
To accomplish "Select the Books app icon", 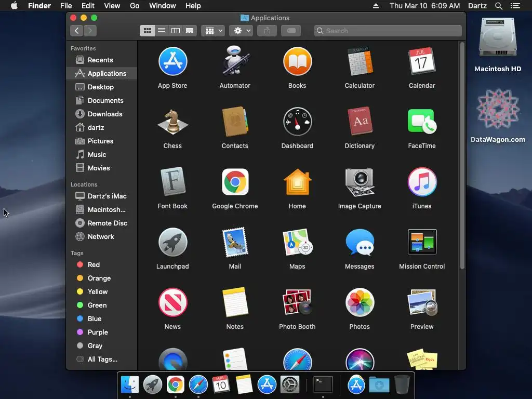I will point(297,61).
